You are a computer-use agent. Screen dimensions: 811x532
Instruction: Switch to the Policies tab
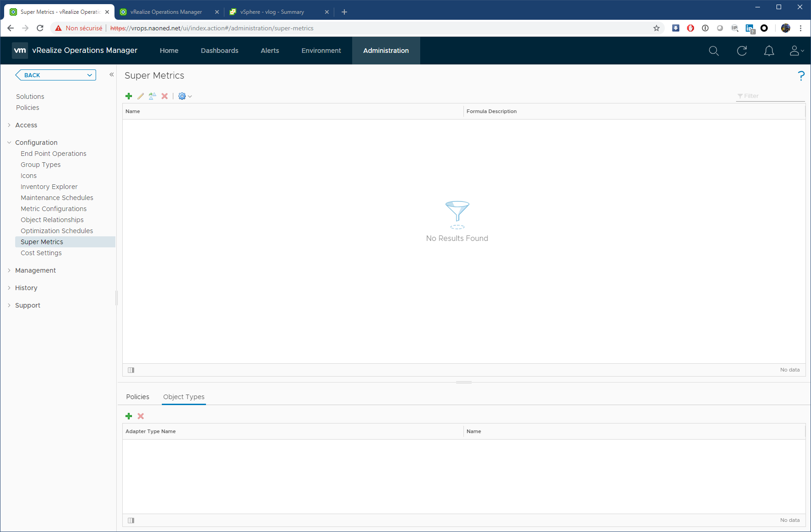click(137, 397)
